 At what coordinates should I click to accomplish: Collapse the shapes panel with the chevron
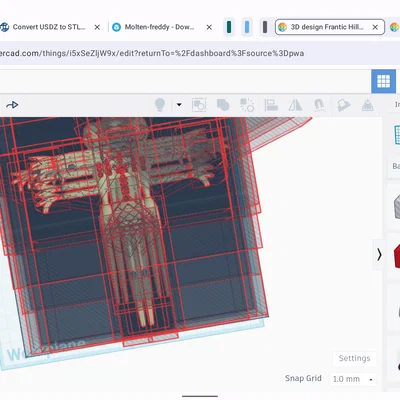coord(379,255)
